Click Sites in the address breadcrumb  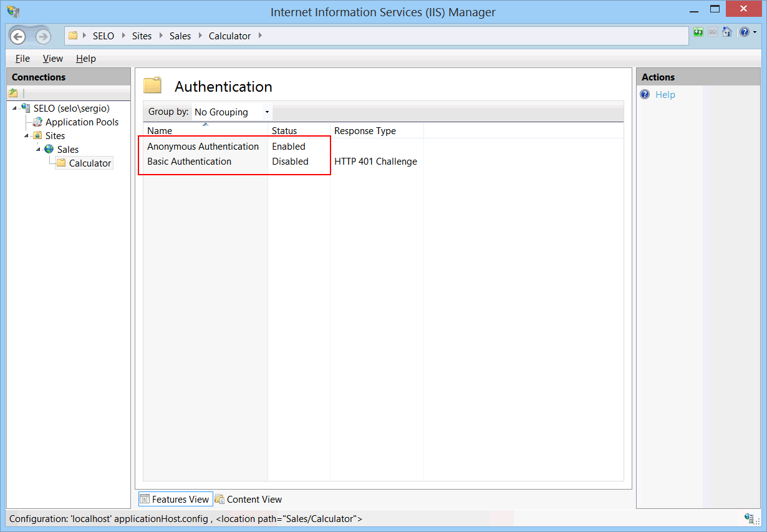tap(142, 36)
